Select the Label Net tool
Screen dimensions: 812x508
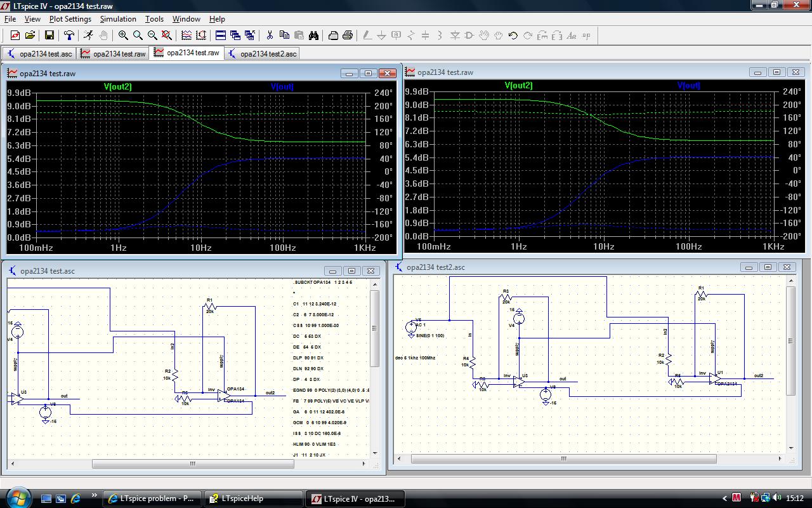pyautogui.click(x=396, y=36)
